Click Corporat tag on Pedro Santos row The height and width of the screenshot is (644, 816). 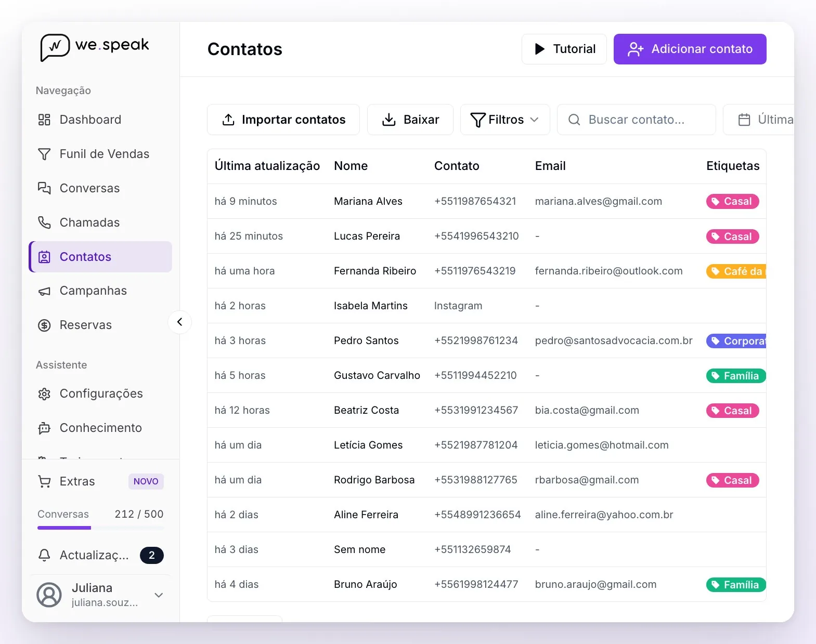coord(736,340)
